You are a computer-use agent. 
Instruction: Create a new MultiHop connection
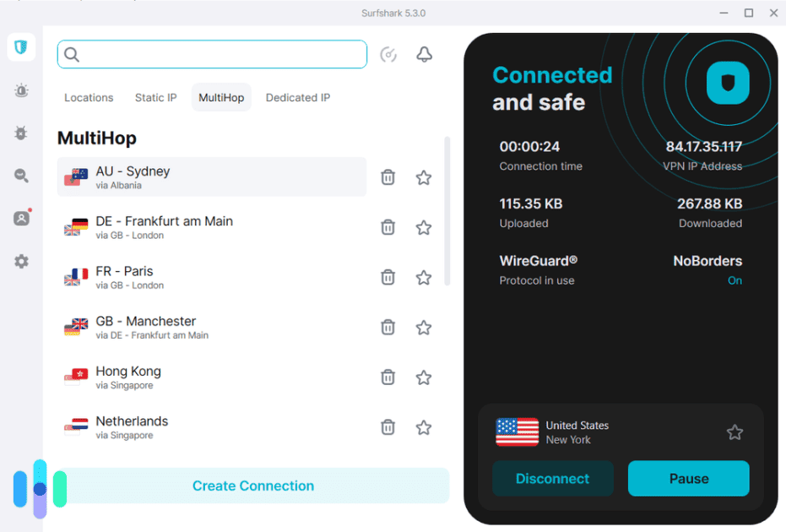(x=253, y=486)
